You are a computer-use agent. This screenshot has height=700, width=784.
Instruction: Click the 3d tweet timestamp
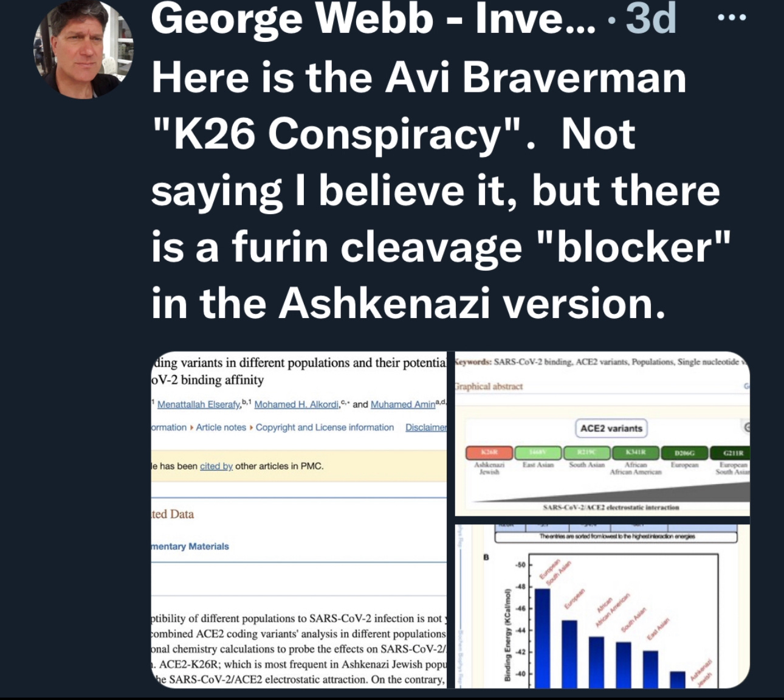(651, 19)
